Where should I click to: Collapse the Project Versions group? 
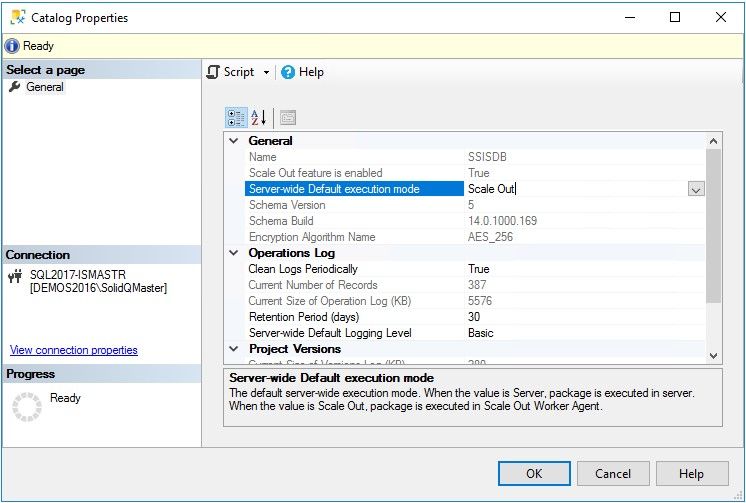pos(234,349)
